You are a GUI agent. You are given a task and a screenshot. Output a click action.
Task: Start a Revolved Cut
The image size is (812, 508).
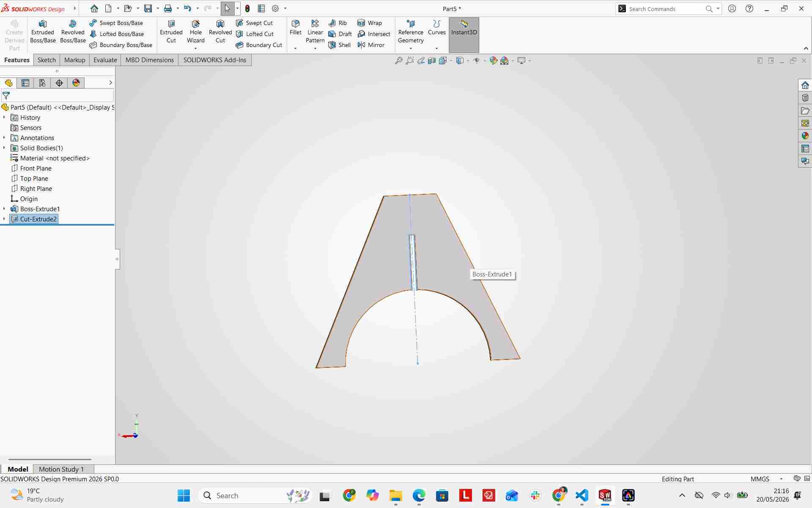(220, 32)
